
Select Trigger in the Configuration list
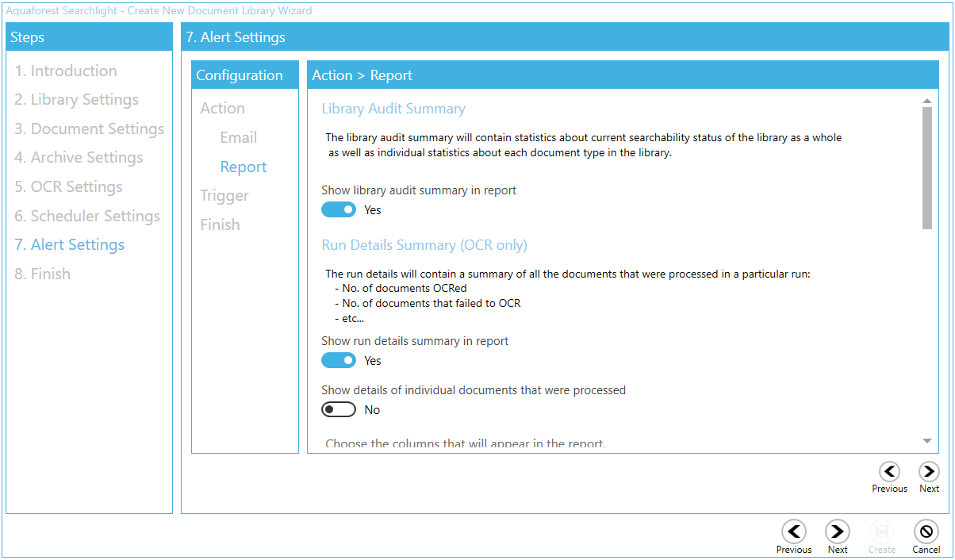pyautogui.click(x=224, y=195)
